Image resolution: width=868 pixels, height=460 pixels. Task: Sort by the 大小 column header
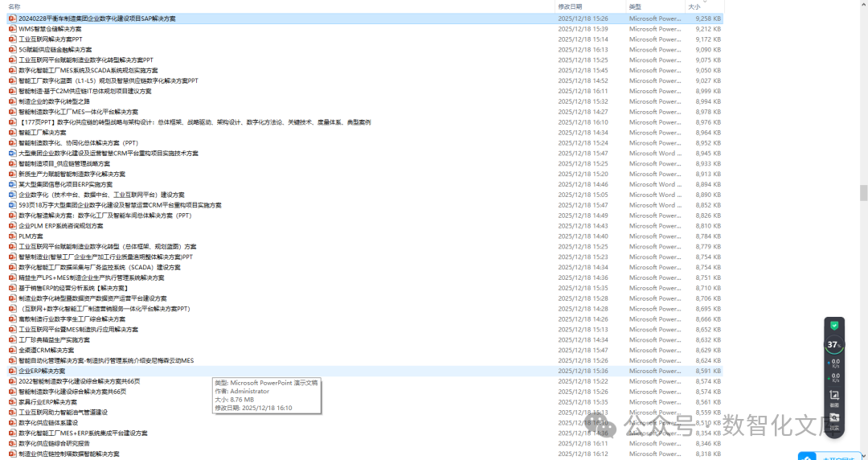tap(694, 6)
